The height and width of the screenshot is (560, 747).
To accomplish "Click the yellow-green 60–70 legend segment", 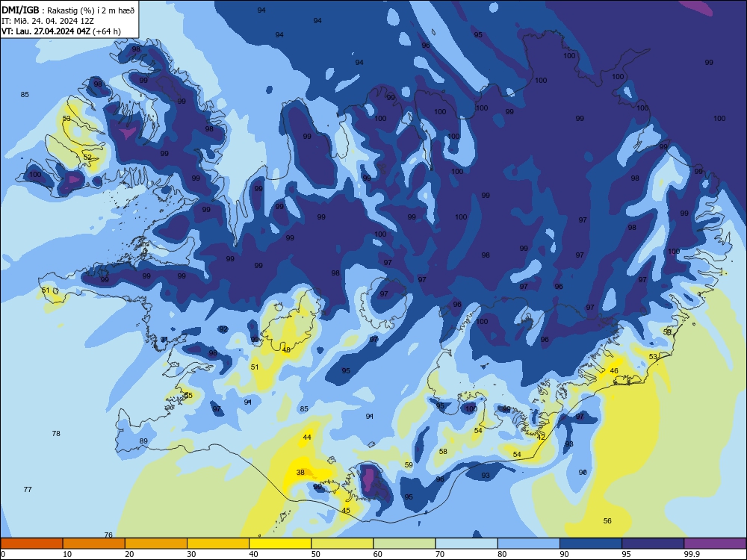I will pyautogui.click(x=404, y=544).
